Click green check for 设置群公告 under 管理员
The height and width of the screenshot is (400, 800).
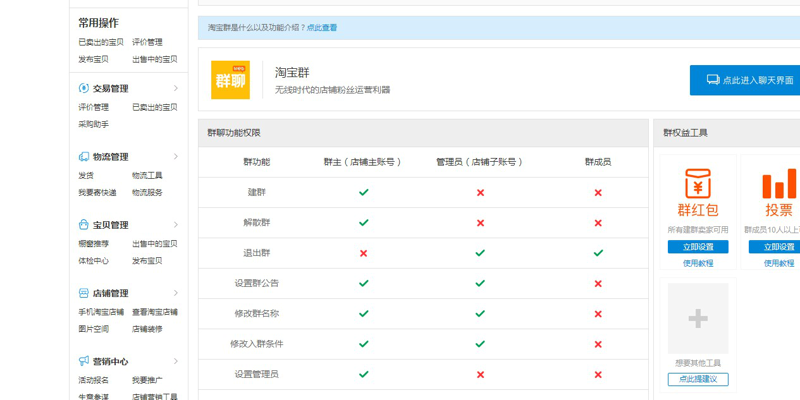480,283
